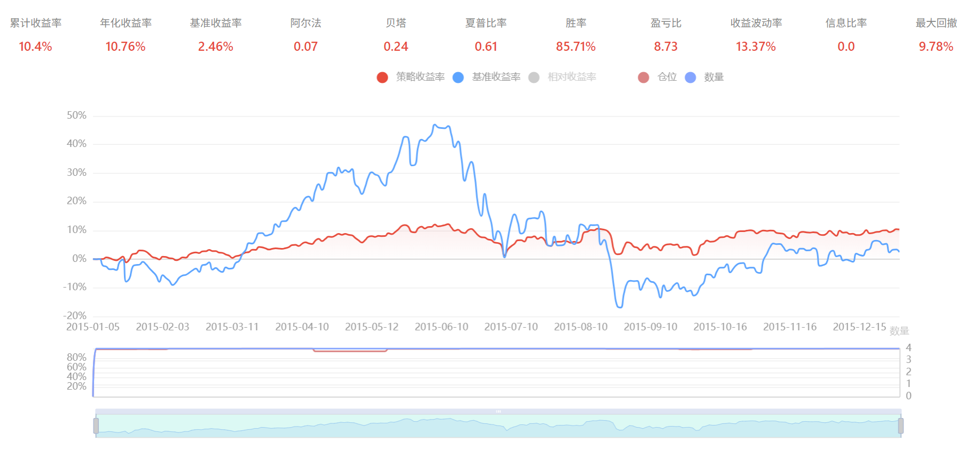Viewport: 980px width, 449px height.
Task: Click the pink 仓位 legend circle
Action: pyautogui.click(x=644, y=78)
